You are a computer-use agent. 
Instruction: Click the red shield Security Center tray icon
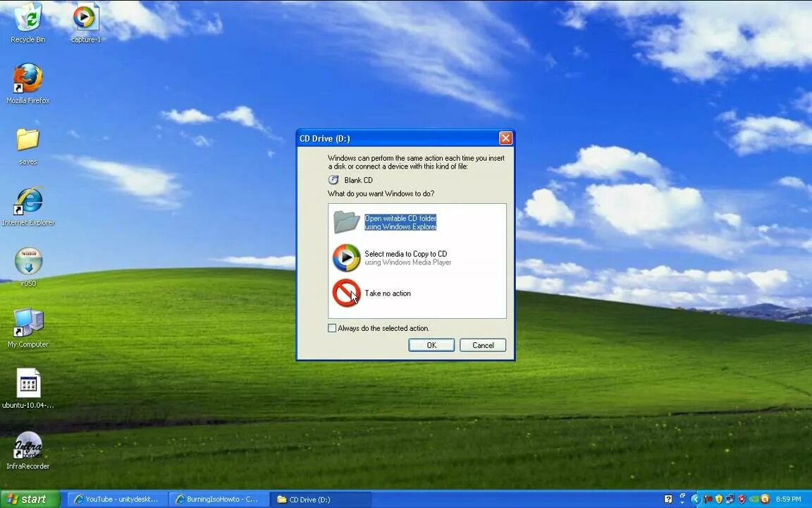[742, 500]
